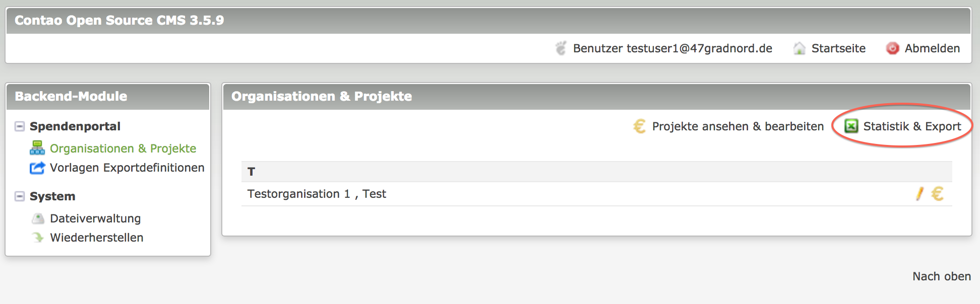Screen dimensions: 980x304
Task: Click the red Abmelden logout icon
Action: 892,48
